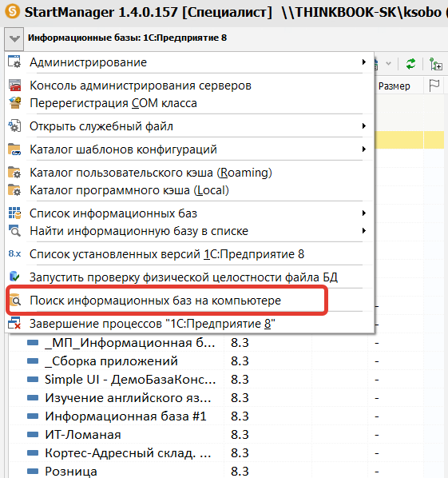Click the infobase list grid icon
The image size is (448, 478).
[x=14, y=213]
